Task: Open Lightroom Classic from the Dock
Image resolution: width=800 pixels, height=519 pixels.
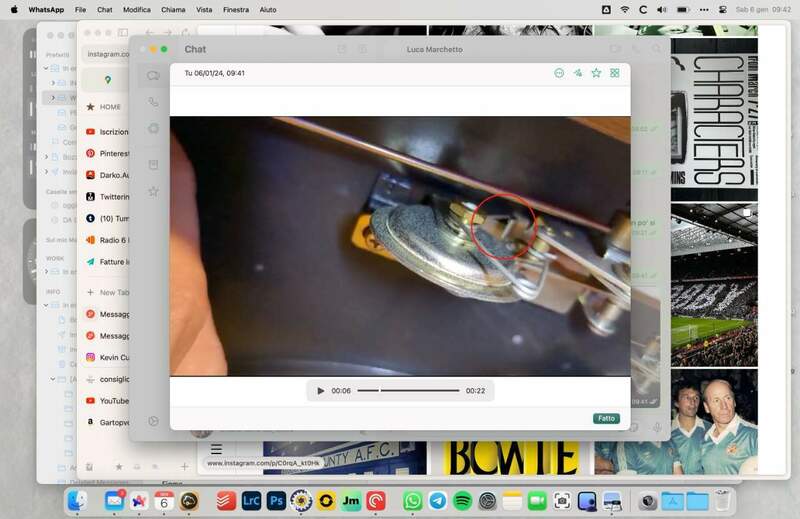Action: (x=251, y=501)
